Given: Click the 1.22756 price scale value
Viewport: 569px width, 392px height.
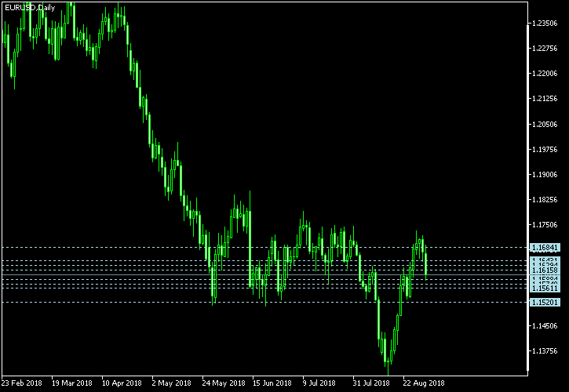Looking at the screenshot, I should tap(545, 49).
